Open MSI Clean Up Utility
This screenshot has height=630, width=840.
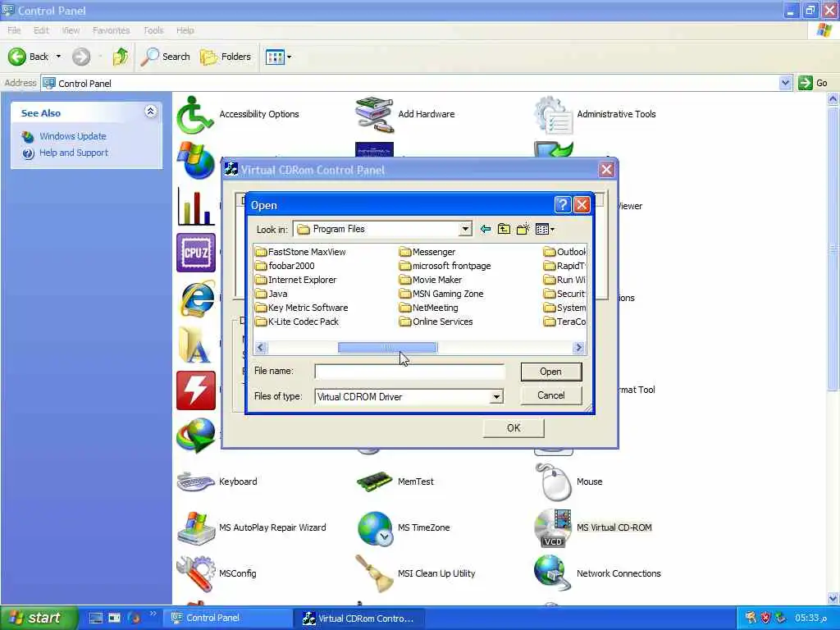pos(416,573)
